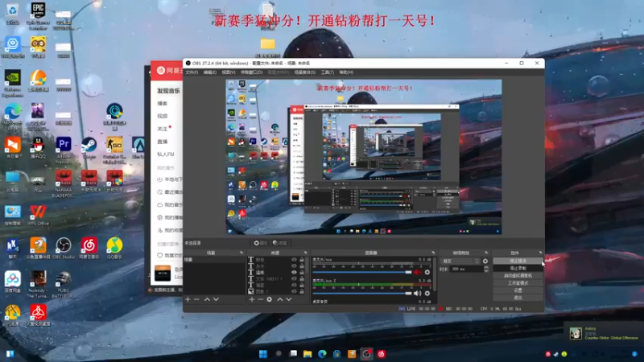Open settings gear for first mixer channel
Viewport: 644px width, 362px height.
tap(427, 272)
